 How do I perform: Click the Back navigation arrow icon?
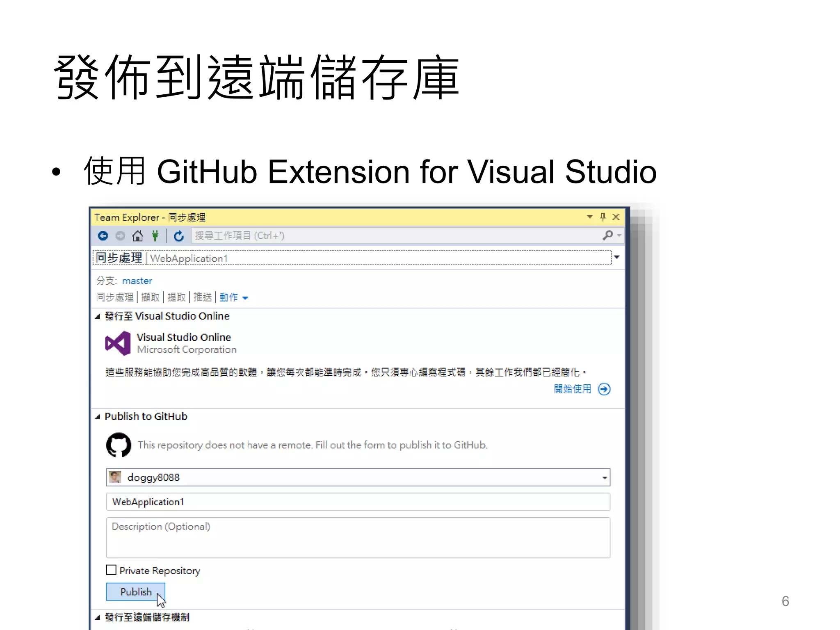point(103,236)
